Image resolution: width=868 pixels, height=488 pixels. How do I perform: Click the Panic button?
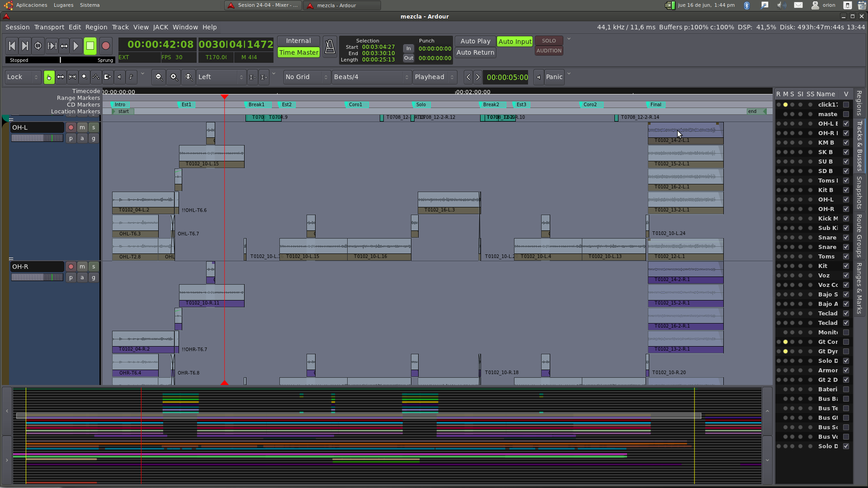[554, 77]
